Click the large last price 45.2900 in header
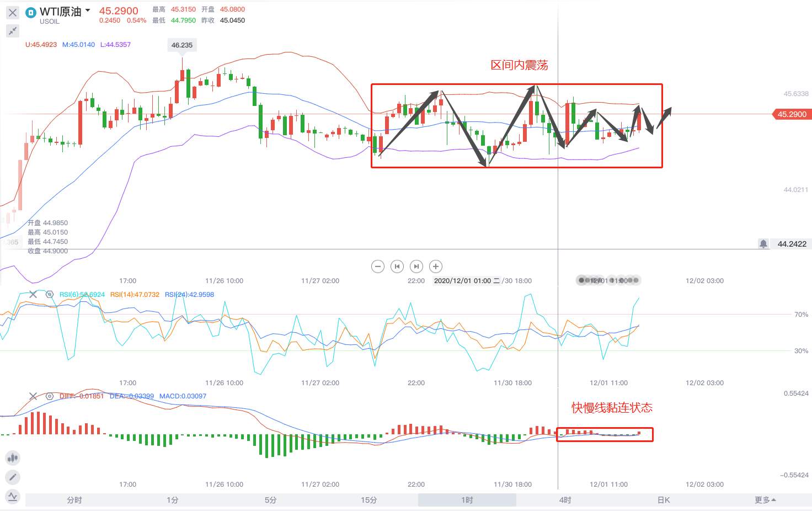This screenshot has width=812, height=511. [x=119, y=10]
